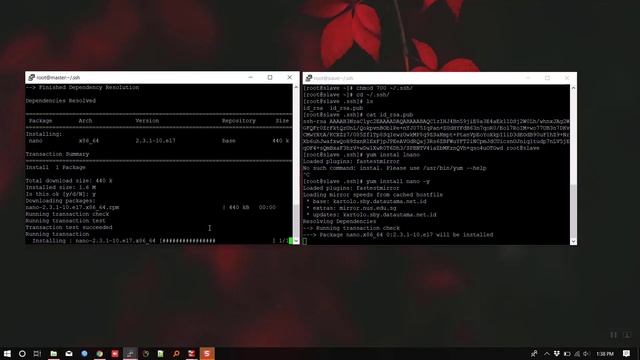Image resolution: width=640 pixels, height=360 pixels.
Task: Close the root@slave terminal window
Action: 567,78
